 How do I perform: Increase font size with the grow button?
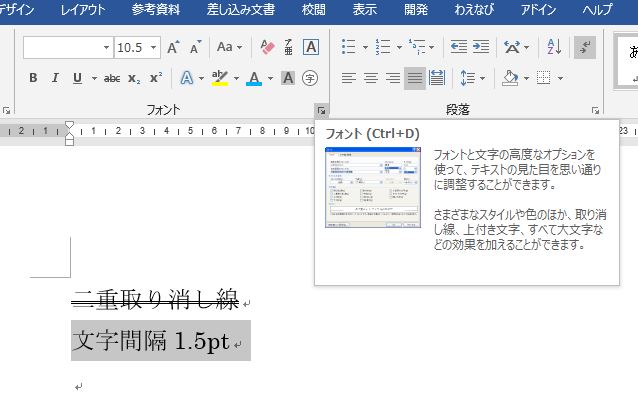(x=173, y=47)
